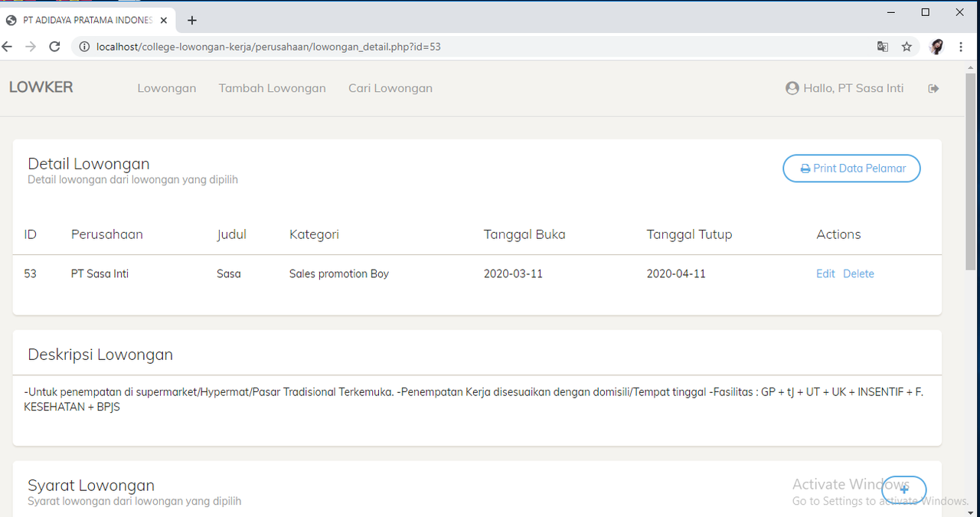Viewport: 980px width, 517px height.
Task: Click the logout icon in navbar
Action: coord(933,89)
